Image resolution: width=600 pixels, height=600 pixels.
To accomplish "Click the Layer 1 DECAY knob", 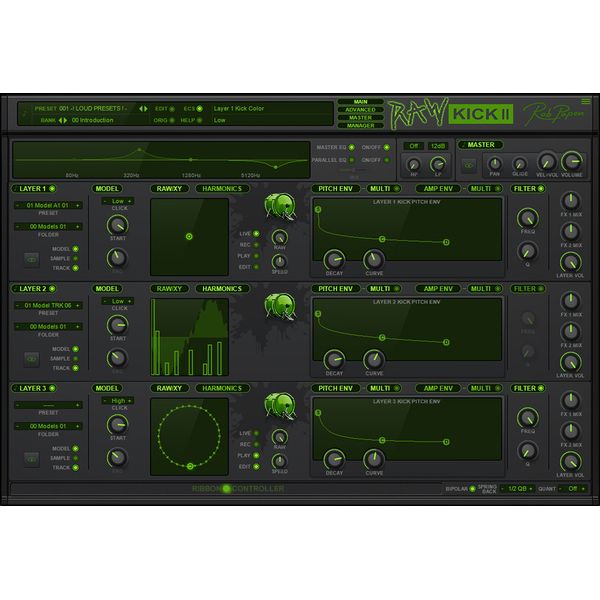I will tap(334, 260).
